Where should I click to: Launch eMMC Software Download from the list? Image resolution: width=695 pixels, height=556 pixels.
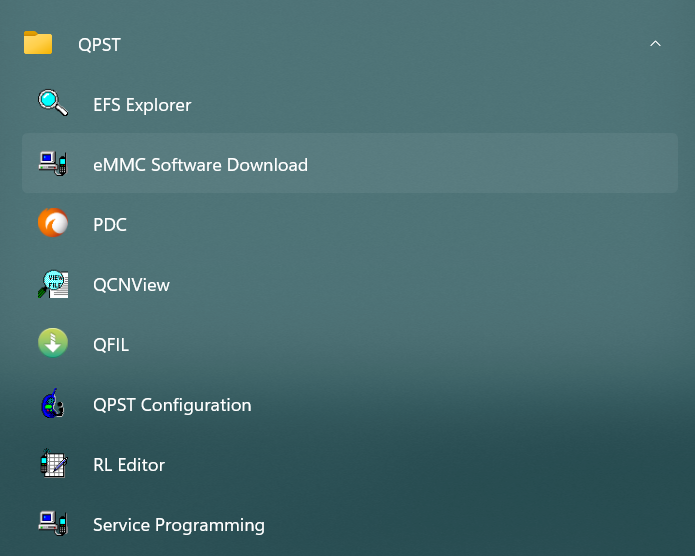[200, 165]
